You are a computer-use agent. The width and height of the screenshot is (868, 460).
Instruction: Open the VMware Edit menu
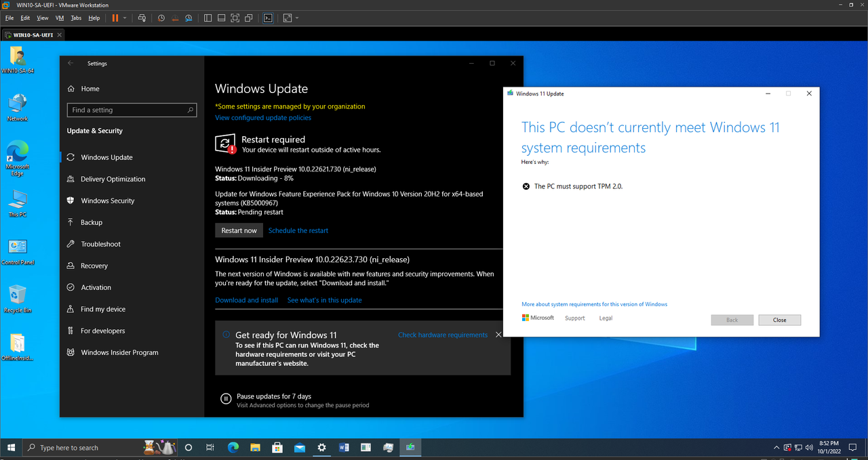pyautogui.click(x=25, y=18)
